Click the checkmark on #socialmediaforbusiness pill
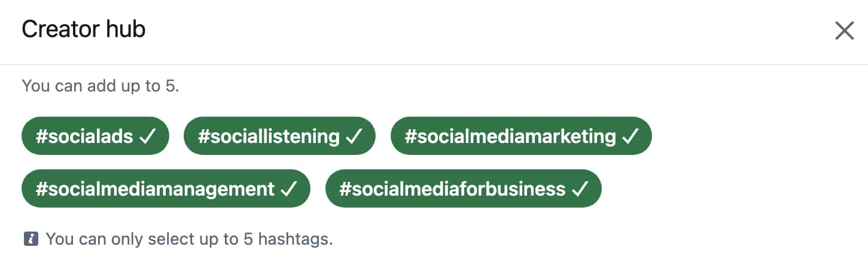 (x=579, y=190)
